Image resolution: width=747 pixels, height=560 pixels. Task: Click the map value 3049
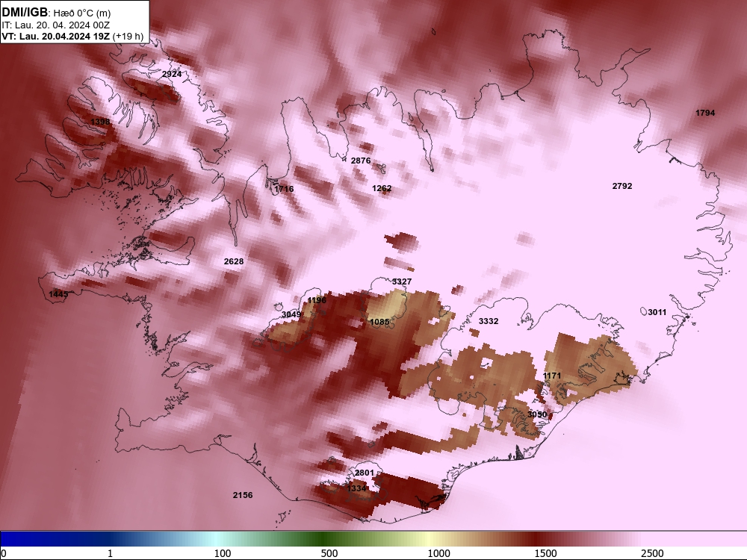[291, 314]
